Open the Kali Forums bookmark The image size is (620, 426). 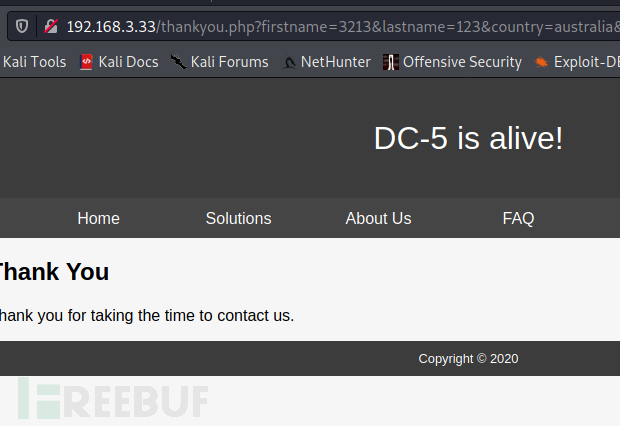[x=219, y=62]
